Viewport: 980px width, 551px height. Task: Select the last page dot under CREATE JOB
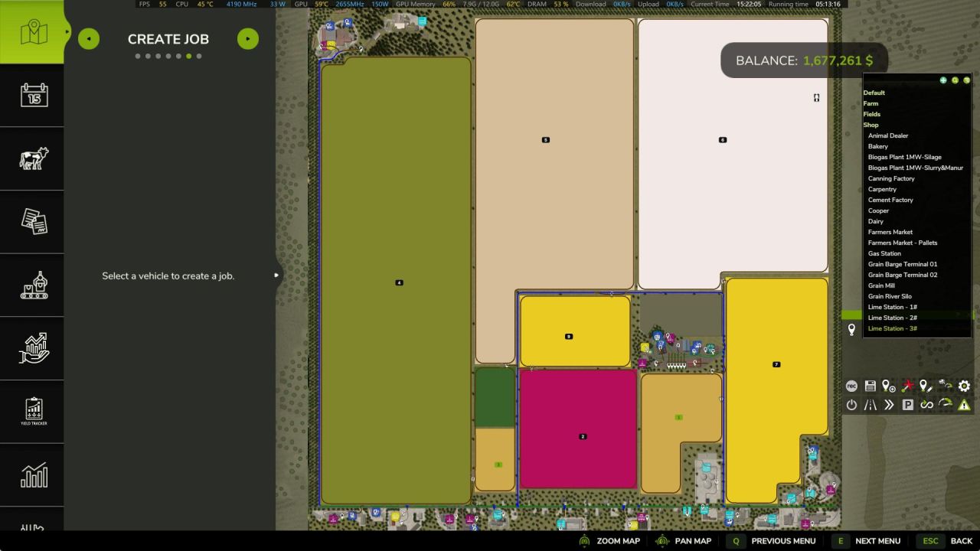click(199, 55)
